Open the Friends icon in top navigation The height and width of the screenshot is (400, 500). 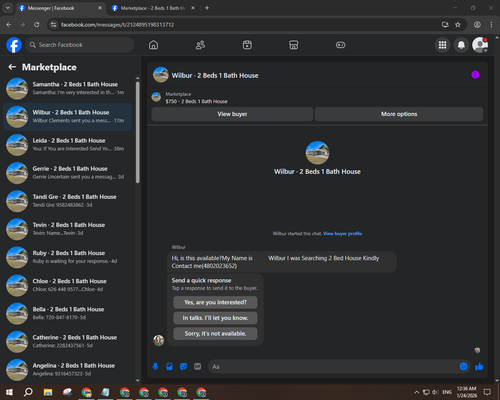pyautogui.click(x=200, y=45)
